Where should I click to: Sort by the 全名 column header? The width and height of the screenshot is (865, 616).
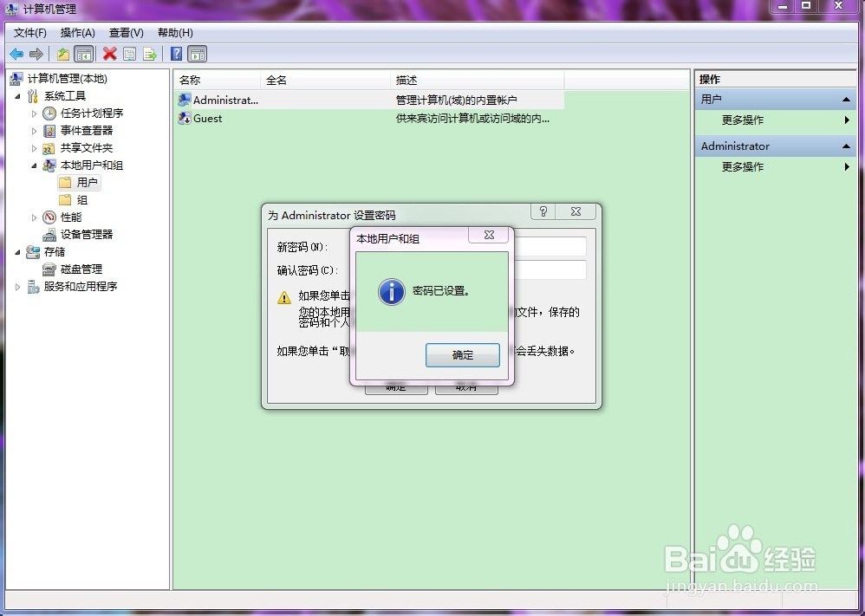coord(325,80)
